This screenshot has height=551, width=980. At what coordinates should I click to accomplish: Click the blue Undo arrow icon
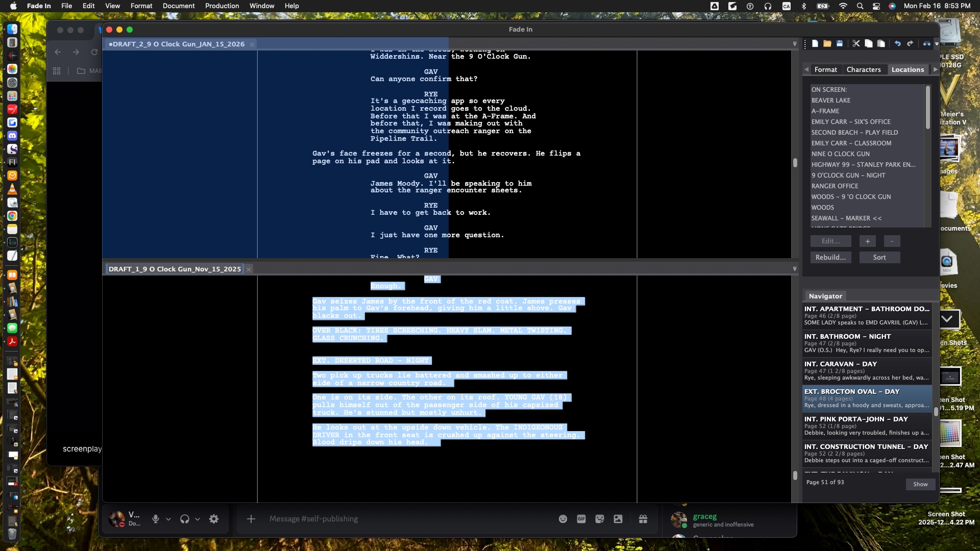pos(898,44)
